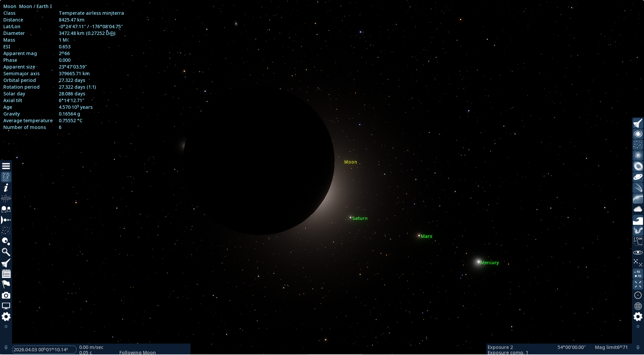The height and width of the screenshot is (355, 644).
Task: Click the yellow Moon label
Action: (351, 162)
